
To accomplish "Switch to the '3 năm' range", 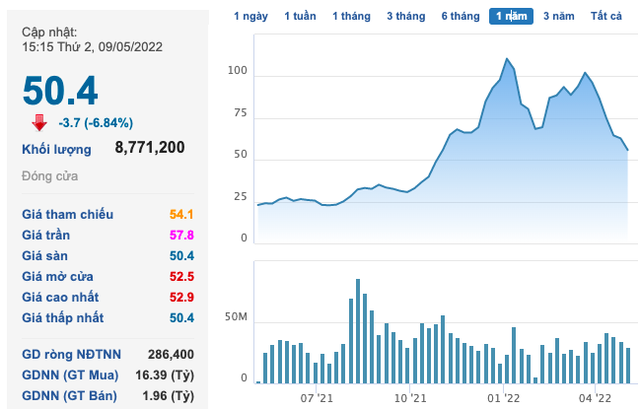I will click(x=559, y=17).
